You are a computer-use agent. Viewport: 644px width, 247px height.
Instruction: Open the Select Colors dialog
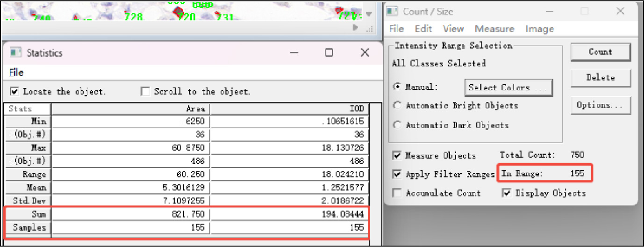click(508, 87)
